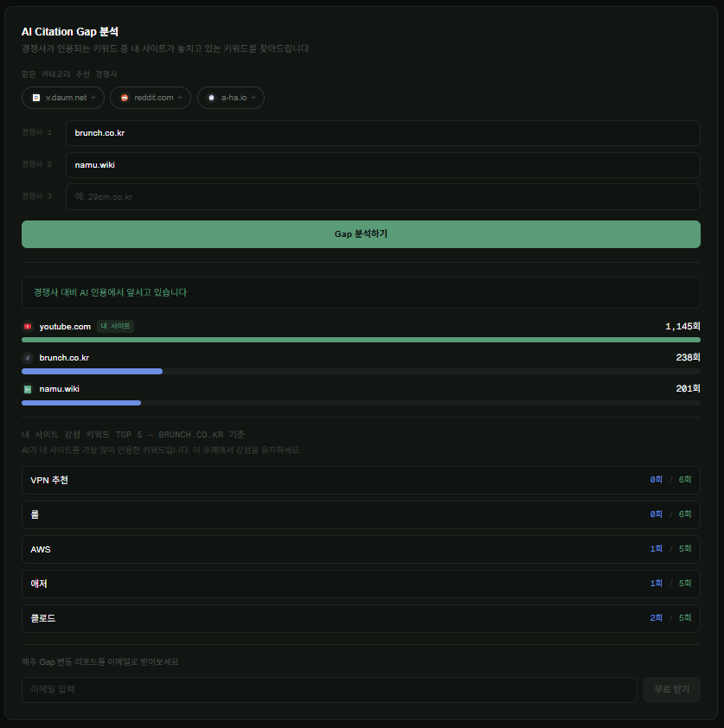Click the a-ha.io favicon icon
The image size is (724, 728).
211,98
